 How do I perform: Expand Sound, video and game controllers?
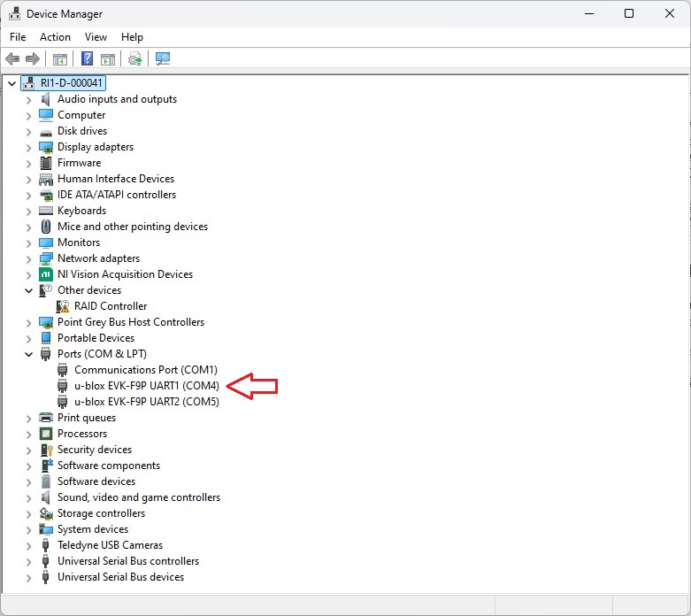[28, 497]
